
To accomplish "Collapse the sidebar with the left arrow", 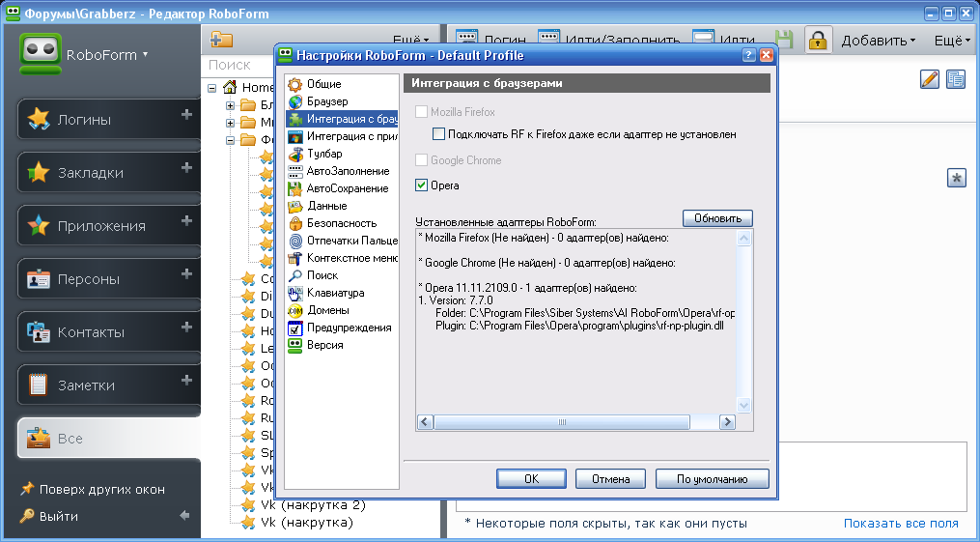I will point(184,516).
